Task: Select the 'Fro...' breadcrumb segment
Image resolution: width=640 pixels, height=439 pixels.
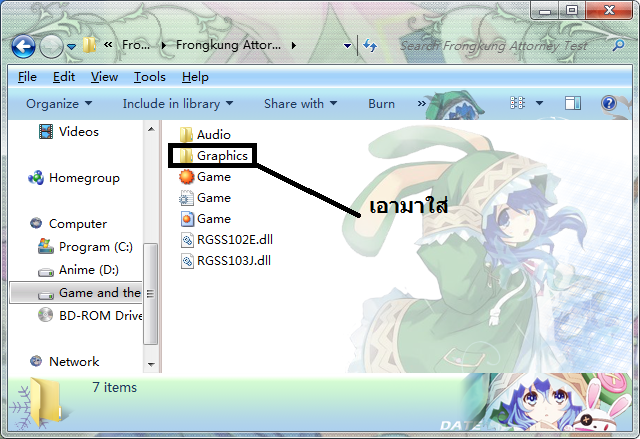Action: pyautogui.click(x=136, y=45)
